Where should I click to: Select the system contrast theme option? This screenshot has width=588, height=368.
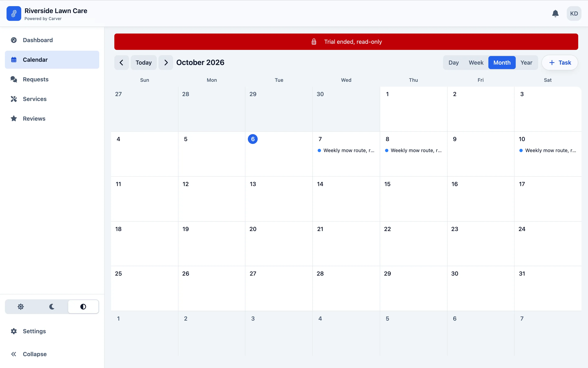pyautogui.click(x=83, y=307)
